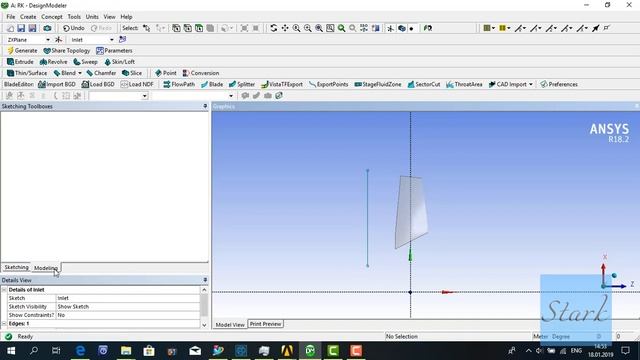
Task: Click the FlowPath tool
Action: (x=179, y=84)
